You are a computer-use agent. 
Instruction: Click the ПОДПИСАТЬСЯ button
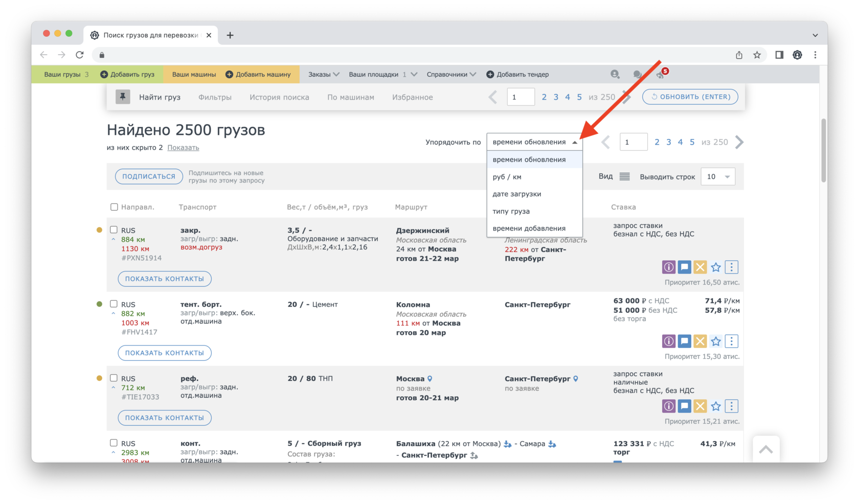(149, 176)
